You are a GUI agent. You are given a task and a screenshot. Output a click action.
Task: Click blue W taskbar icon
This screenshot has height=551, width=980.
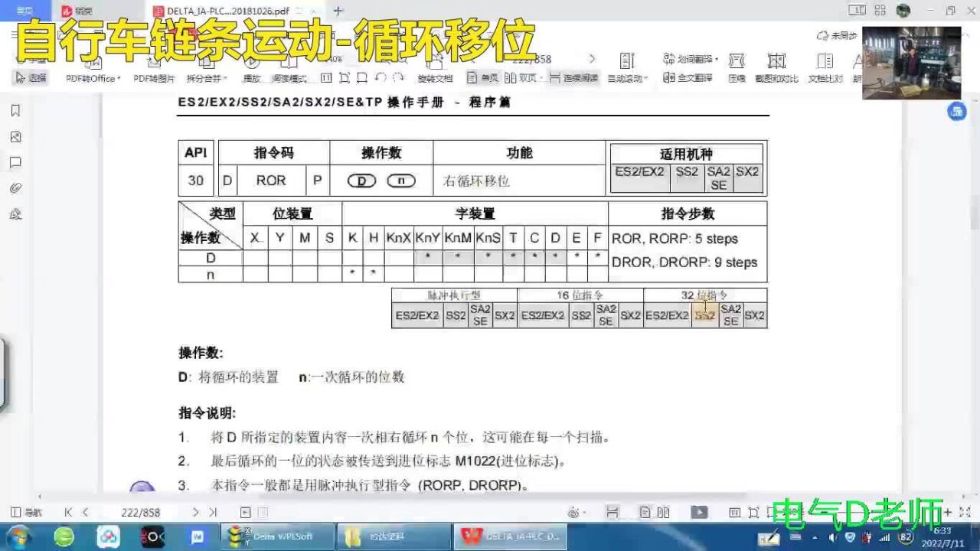[x=198, y=536]
